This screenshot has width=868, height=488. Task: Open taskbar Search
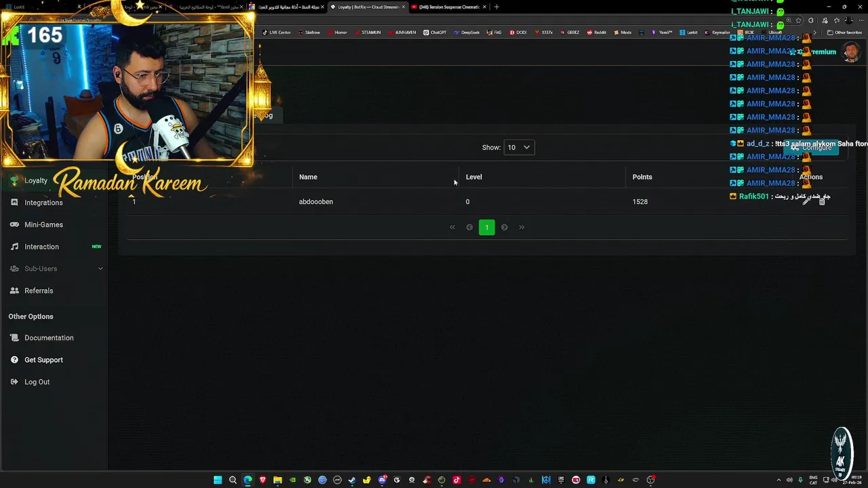(x=233, y=480)
